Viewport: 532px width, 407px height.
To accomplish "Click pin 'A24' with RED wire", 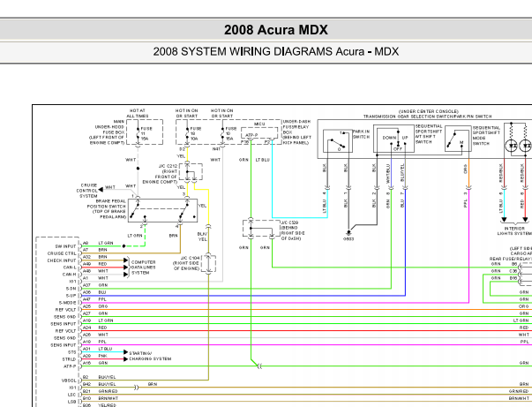I will click(86, 328).
